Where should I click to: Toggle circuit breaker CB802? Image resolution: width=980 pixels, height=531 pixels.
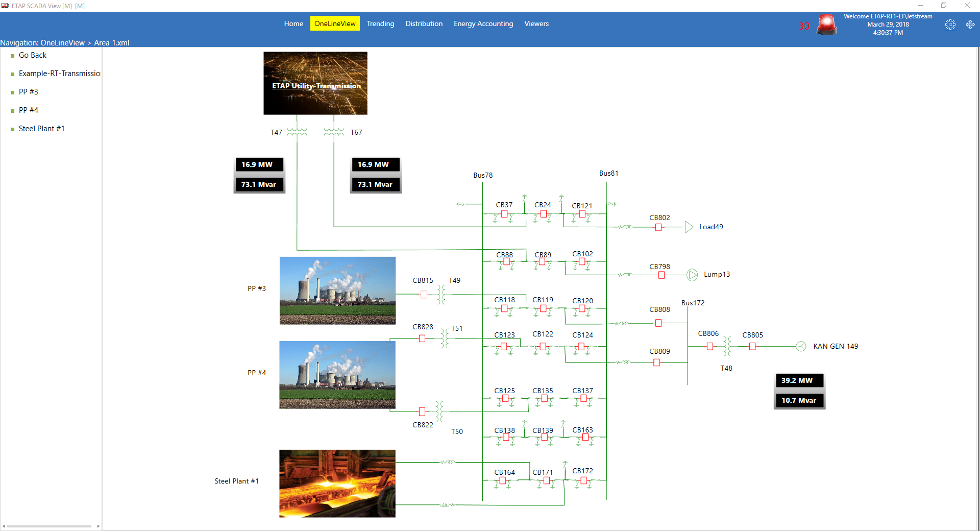pyautogui.click(x=658, y=227)
